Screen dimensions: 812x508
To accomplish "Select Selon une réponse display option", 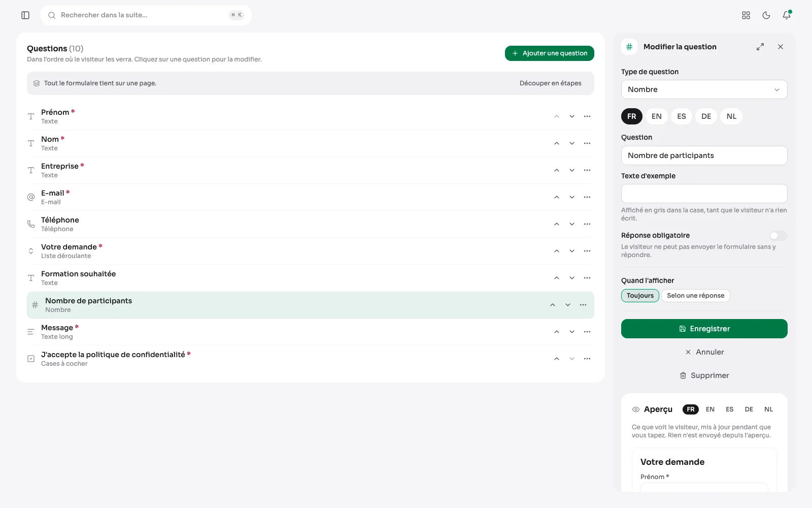I will (x=695, y=296).
